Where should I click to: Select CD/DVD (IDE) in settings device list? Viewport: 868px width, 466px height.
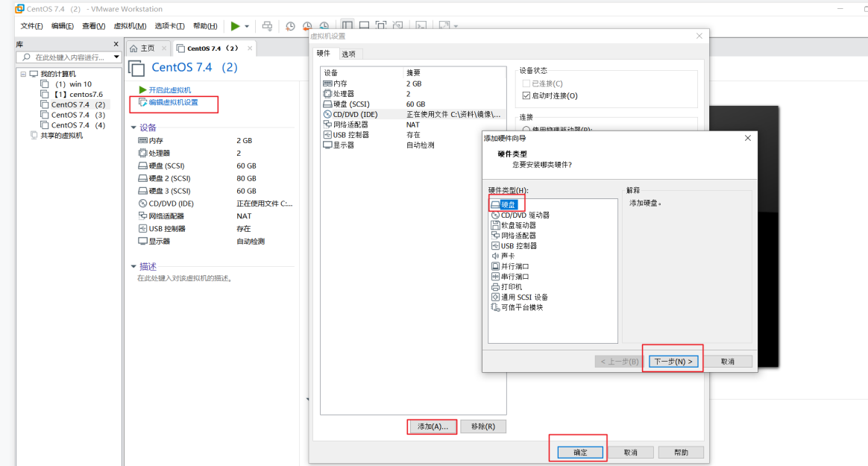coord(413,115)
